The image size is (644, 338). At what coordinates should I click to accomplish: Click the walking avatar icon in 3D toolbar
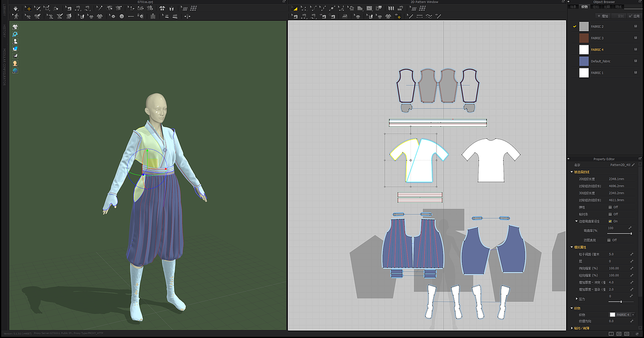(x=16, y=16)
